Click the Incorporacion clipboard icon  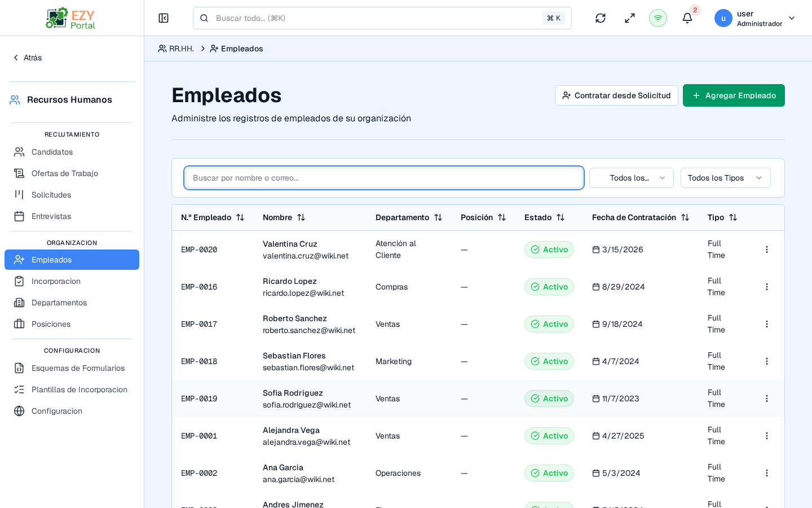coord(19,281)
